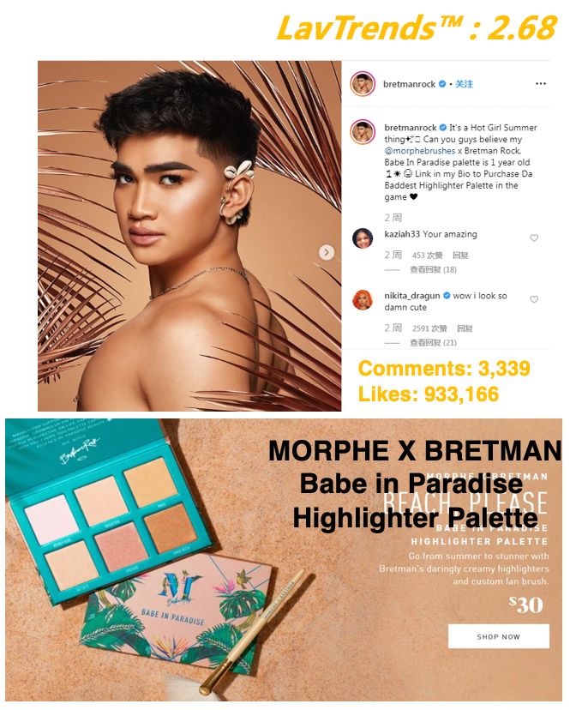
Task: Expand the 21 replies under nikita_dragun's comment
Action: click(433, 343)
